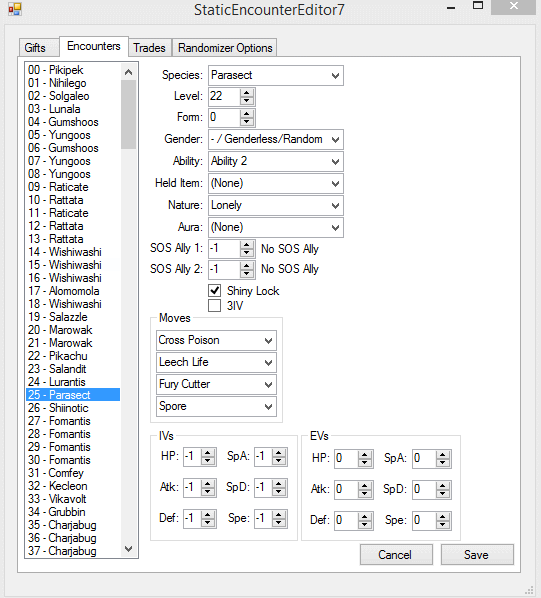Increase the HP IV with up arrow
Image resolution: width=541 pixels, height=598 pixels.
[x=208, y=453]
